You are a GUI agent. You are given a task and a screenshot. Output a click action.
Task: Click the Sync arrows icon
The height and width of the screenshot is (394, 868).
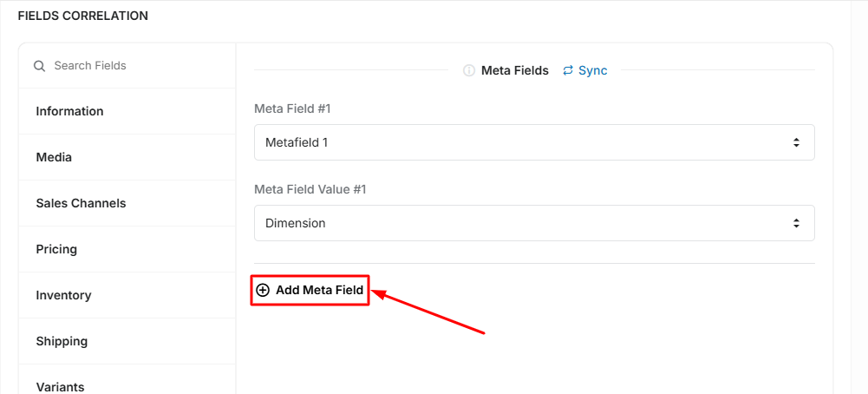[568, 71]
